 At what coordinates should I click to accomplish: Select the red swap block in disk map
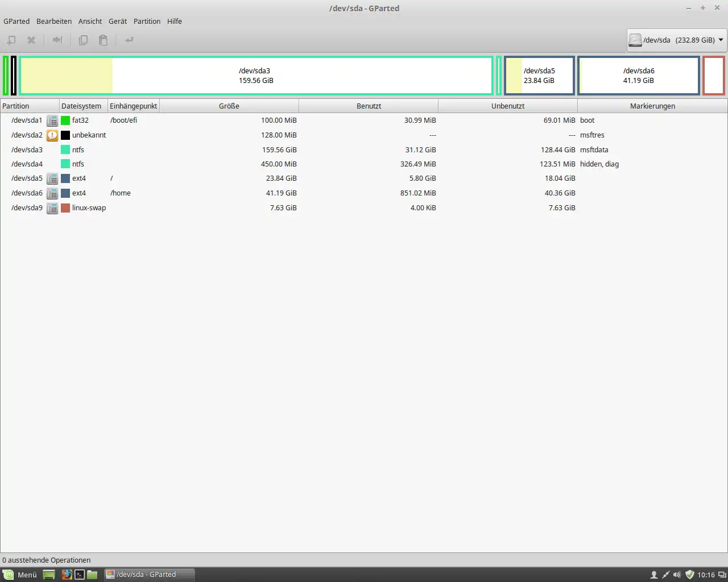[x=714, y=76]
